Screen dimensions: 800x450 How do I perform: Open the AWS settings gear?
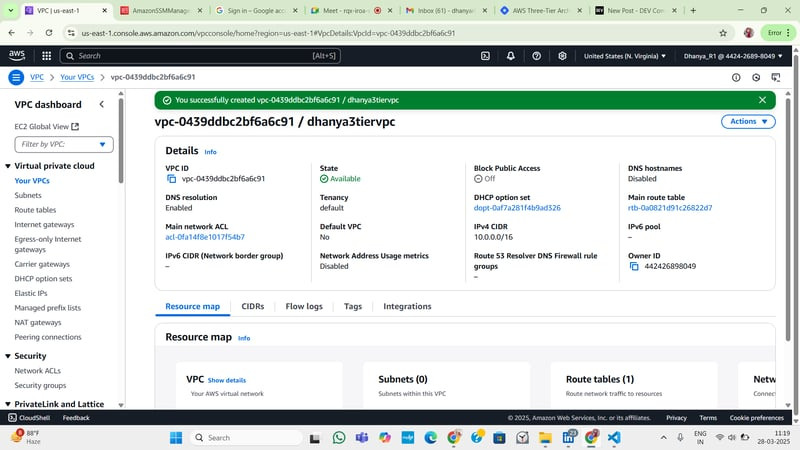(x=562, y=56)
